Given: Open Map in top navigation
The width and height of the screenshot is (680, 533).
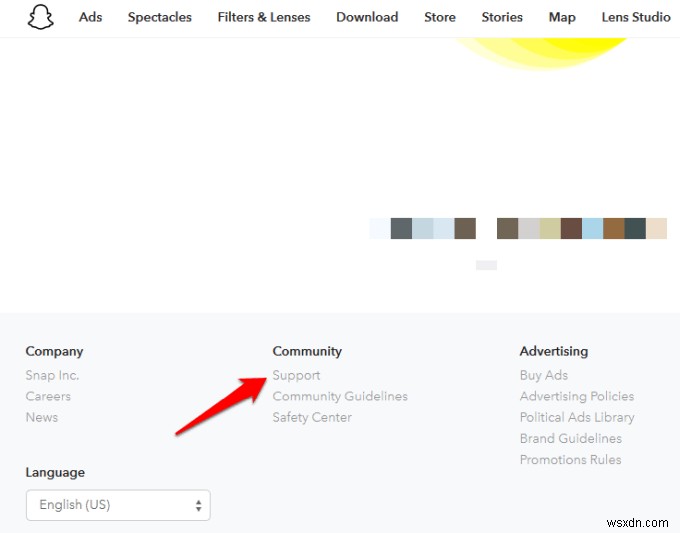Looking at the screenshot, I should [562, 17].
